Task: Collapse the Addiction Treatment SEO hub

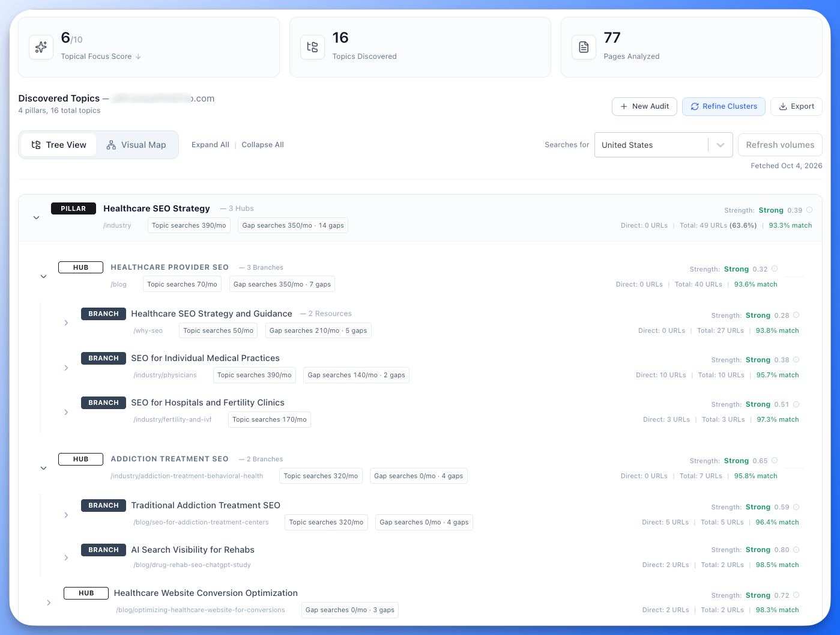Action: pyautogui.click(x=43, y=468)
